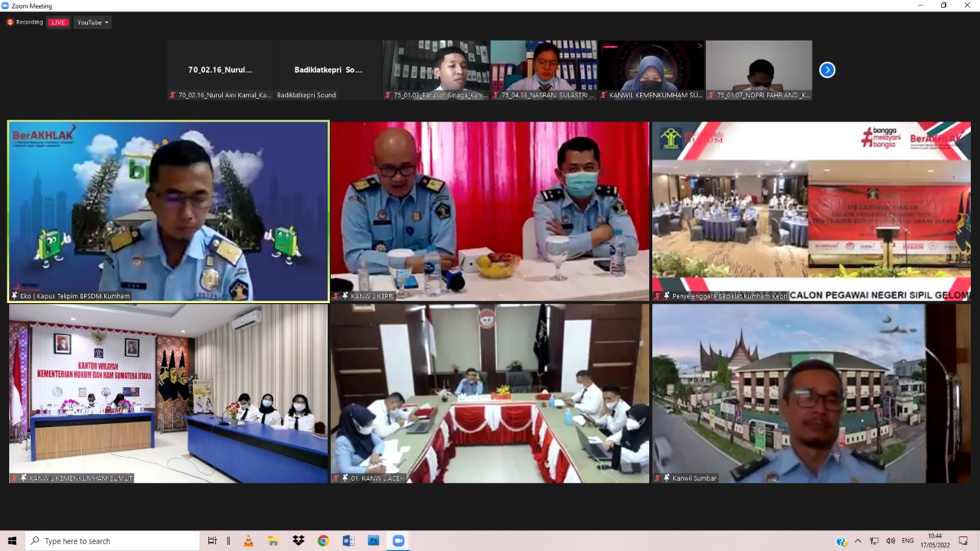Click the taskbar search box
The image size is (980, 551).
(x=113, y=541)
